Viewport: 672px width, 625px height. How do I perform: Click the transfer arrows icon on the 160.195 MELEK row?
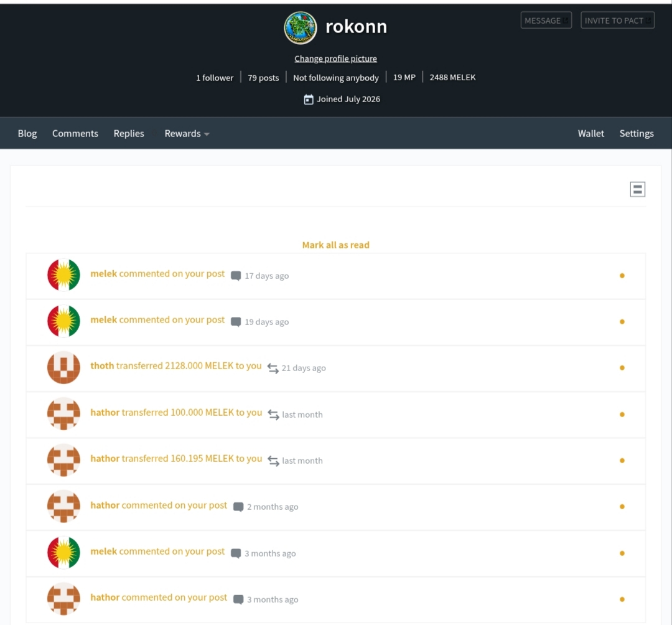click(273, 461)
